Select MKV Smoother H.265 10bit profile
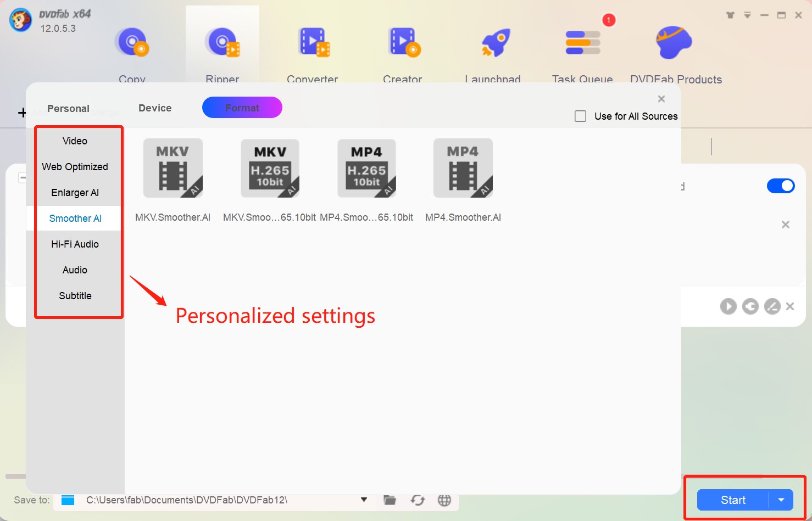 tap(270, 168)
